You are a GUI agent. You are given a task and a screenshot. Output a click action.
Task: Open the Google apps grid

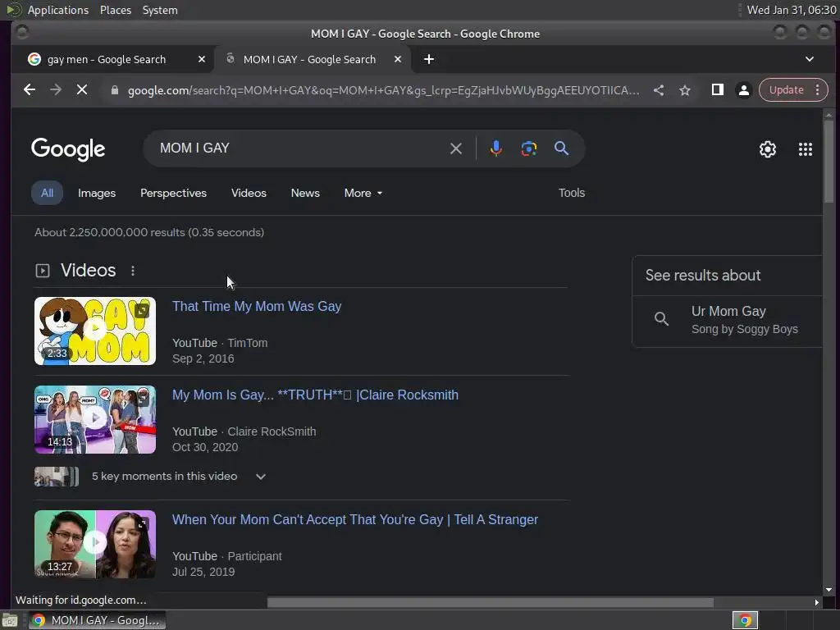tap(806, 149)
